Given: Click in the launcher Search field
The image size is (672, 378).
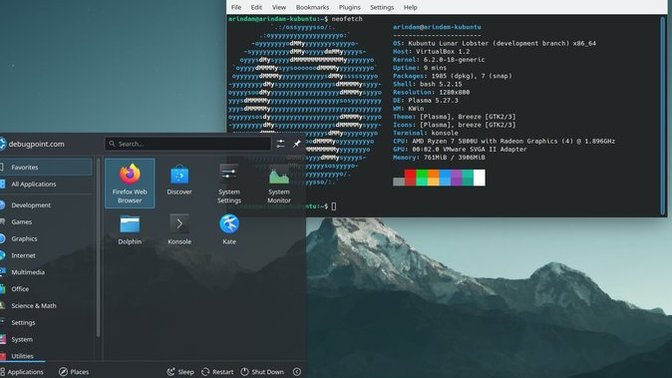Looking at the screenshot, I should click(x=188, y=144).
